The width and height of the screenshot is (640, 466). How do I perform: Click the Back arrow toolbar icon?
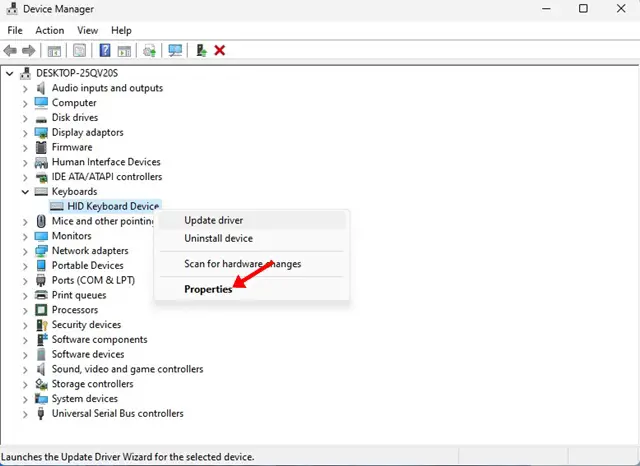pyautogui.click(x=10, y=51)
